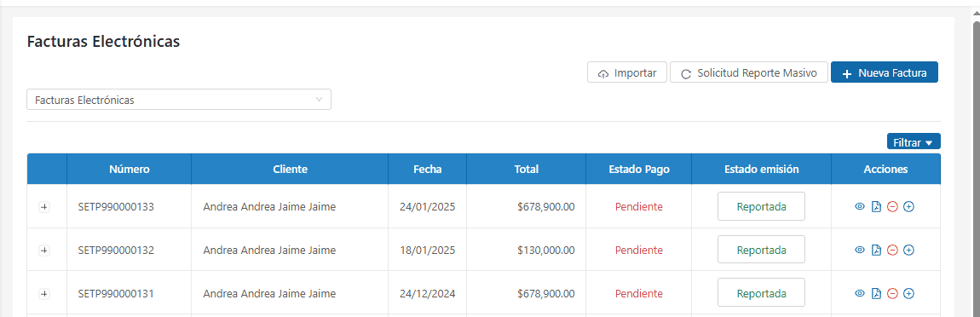Expand row of invoice SETP990000132
The image size is (980, 317).
[43, 250]
